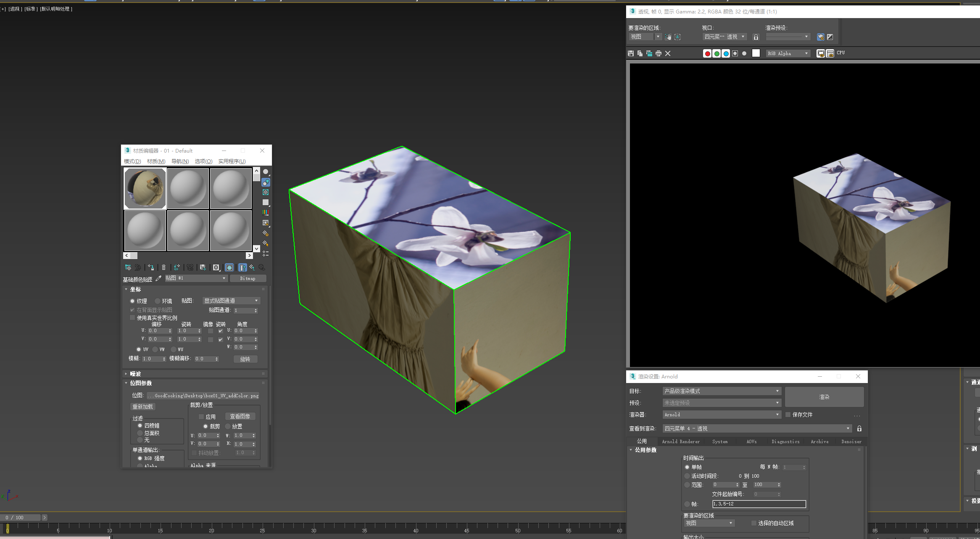Click the white background color swatch

coord(756,53)
